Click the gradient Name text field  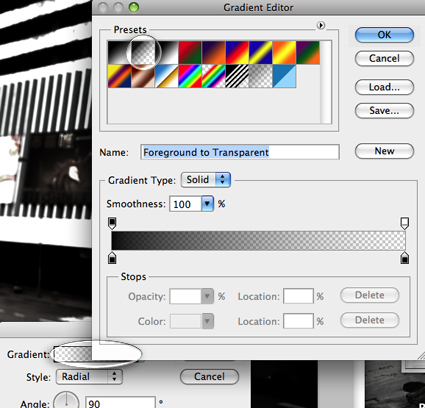240,152
